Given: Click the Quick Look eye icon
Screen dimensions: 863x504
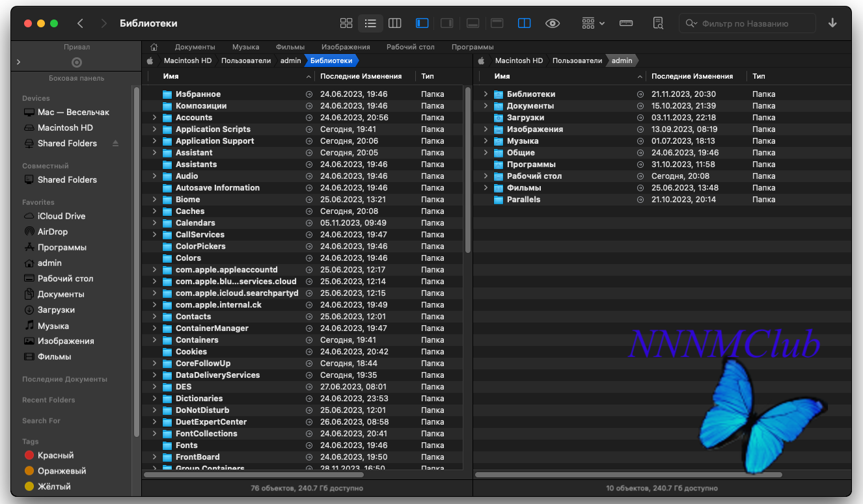Looking at the screenshot, I should (553, 23).
